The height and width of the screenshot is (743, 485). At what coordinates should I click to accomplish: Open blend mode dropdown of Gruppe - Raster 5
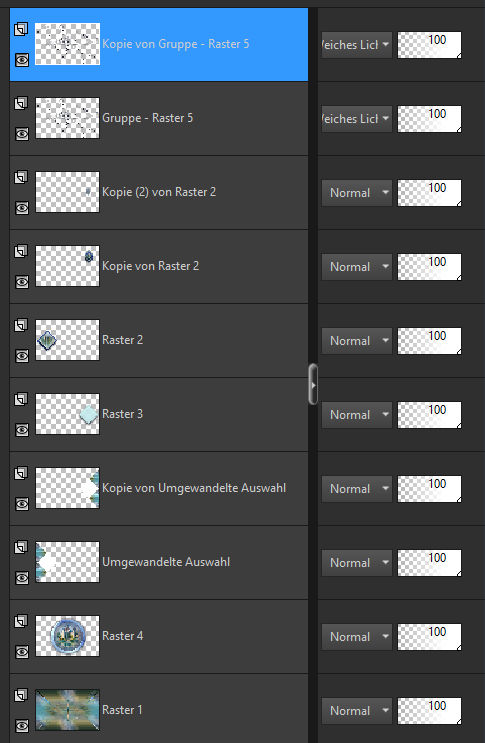point(357,119)
